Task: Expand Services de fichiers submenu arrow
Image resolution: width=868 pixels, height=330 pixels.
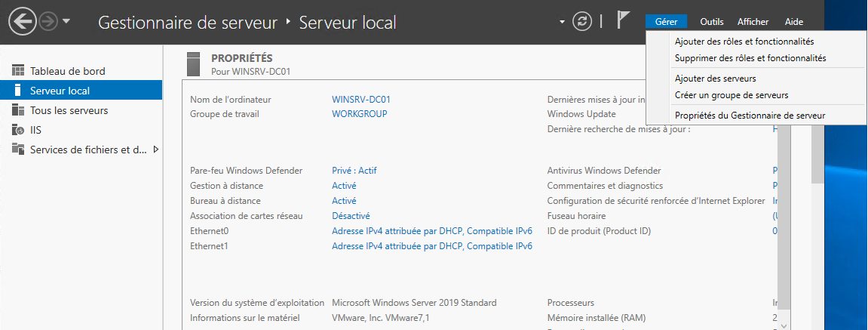Action: click(156, 150)
